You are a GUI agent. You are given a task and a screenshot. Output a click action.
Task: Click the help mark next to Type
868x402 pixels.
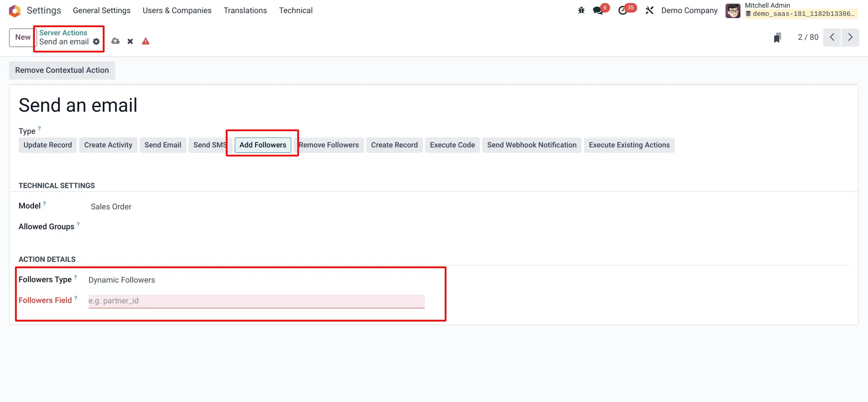coord(39,129)
